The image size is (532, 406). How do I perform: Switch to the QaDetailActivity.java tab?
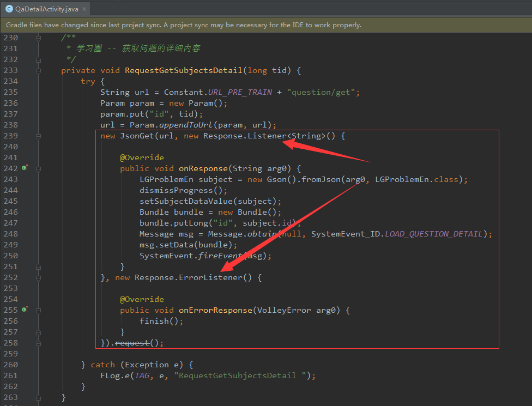click(x=46, y=9)
